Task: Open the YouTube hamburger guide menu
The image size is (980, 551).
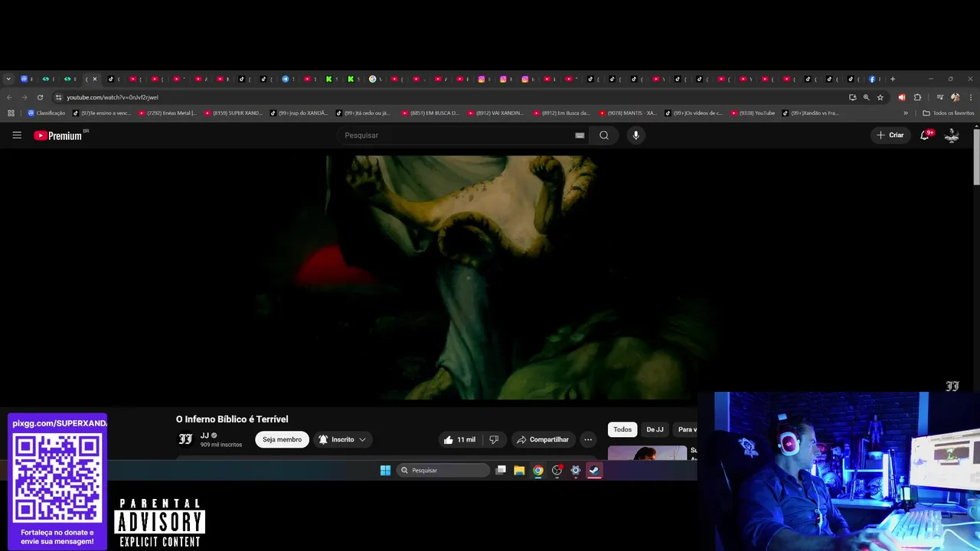Action: [x=17, y=135]
